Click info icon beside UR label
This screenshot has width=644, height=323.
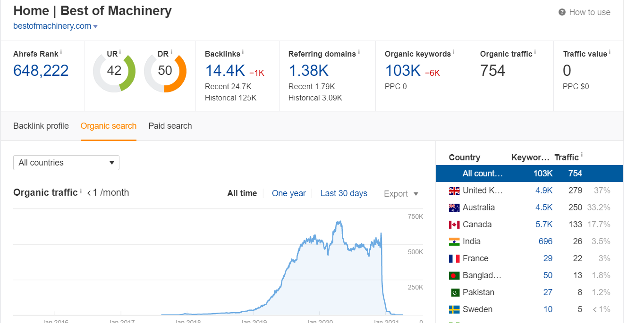coord(120,51)
